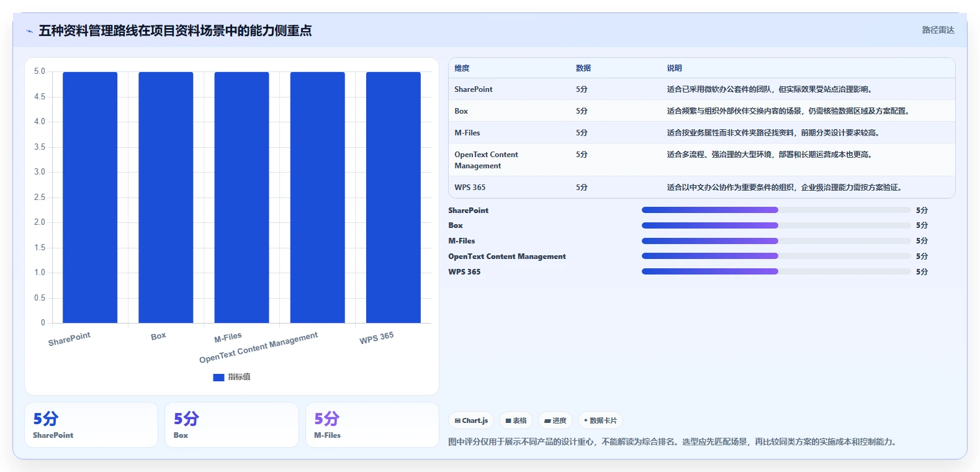The height and width of the screenshot is (472, 980).
Task: Select the Box bar in the chart
Action: click(x=166, y=197)
